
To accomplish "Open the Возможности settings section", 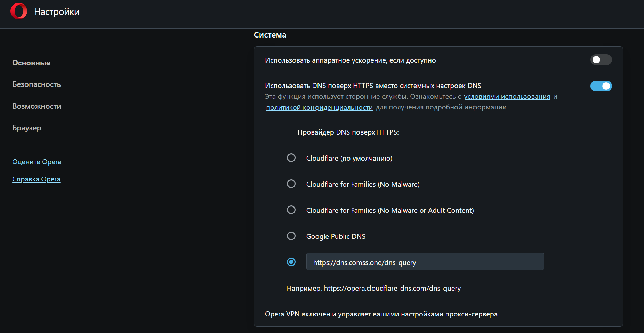I will point(37,106).
